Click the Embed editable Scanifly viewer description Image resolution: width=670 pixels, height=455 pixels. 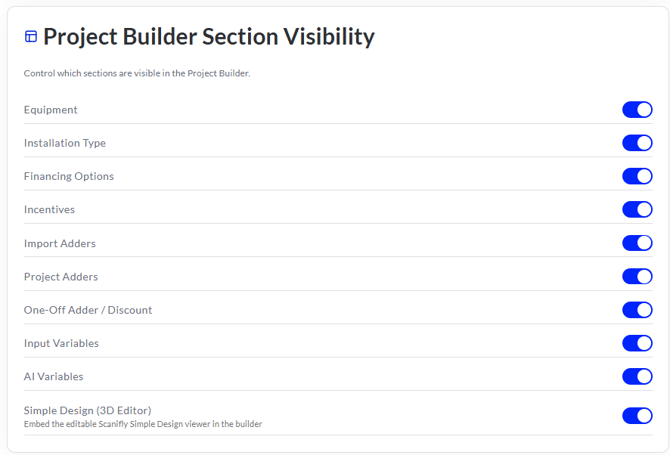tap(143, 424)
